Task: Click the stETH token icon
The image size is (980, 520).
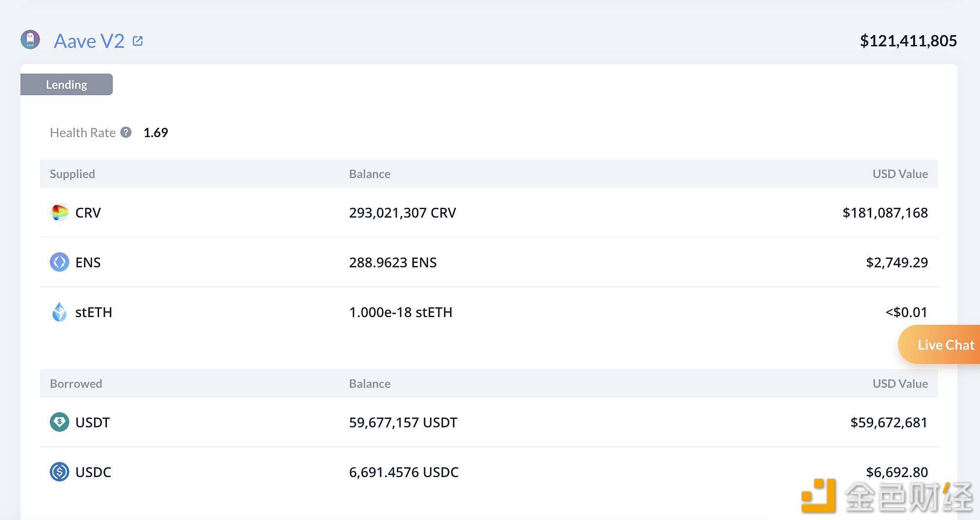Action: [x=60, y=312]
